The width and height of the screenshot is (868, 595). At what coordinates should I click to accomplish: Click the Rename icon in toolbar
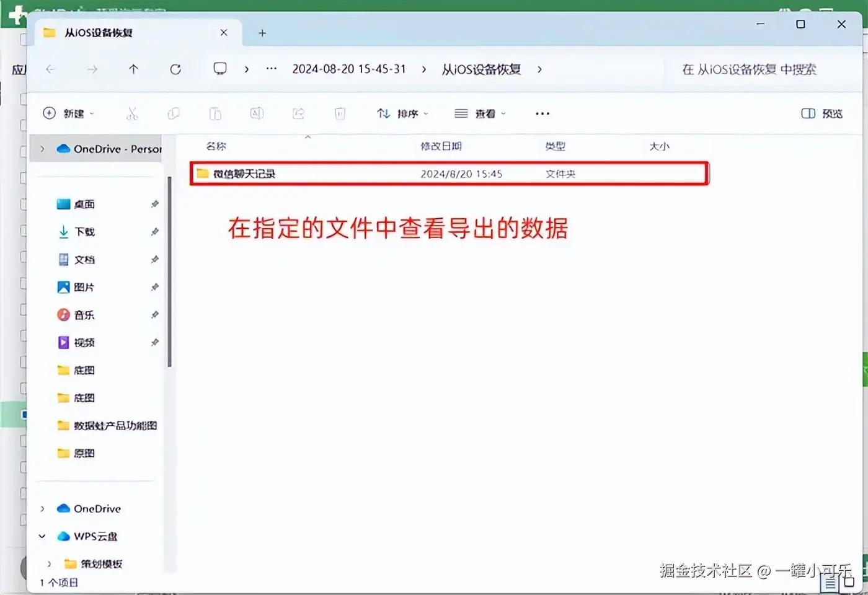(257, 113)
